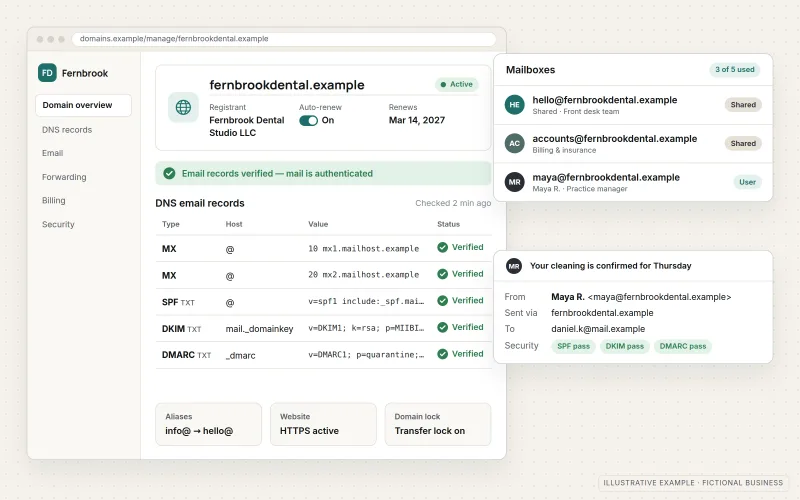Click the Email records verified banner text
This screenshot has width=800, height=500.
(x=277, y=173)
